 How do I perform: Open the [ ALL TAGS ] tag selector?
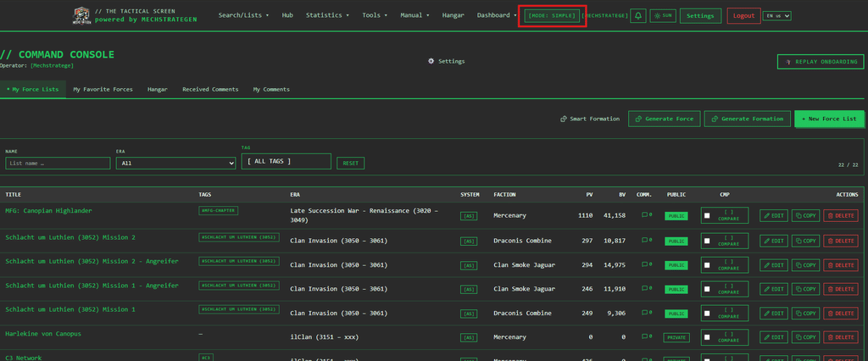pyautogui.click(x=287, y=161)
